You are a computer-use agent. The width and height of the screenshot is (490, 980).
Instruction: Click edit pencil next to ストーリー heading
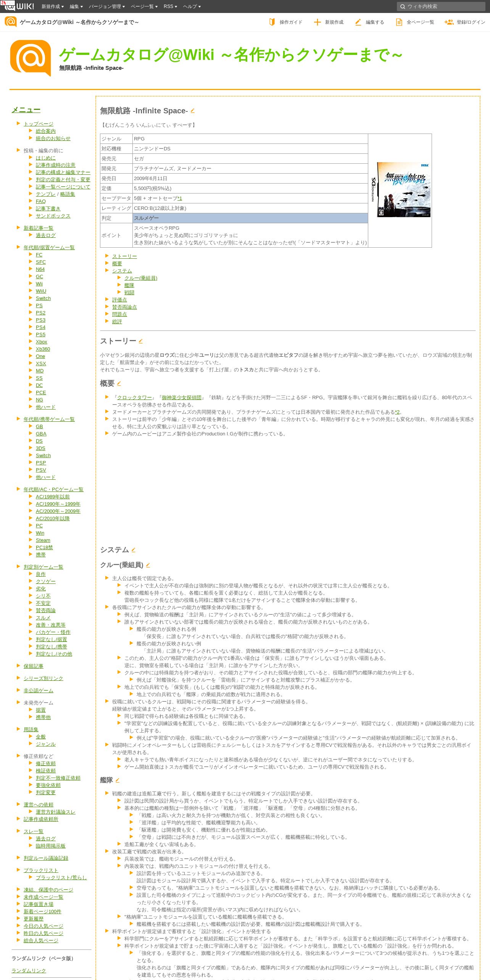coord(140,341)
